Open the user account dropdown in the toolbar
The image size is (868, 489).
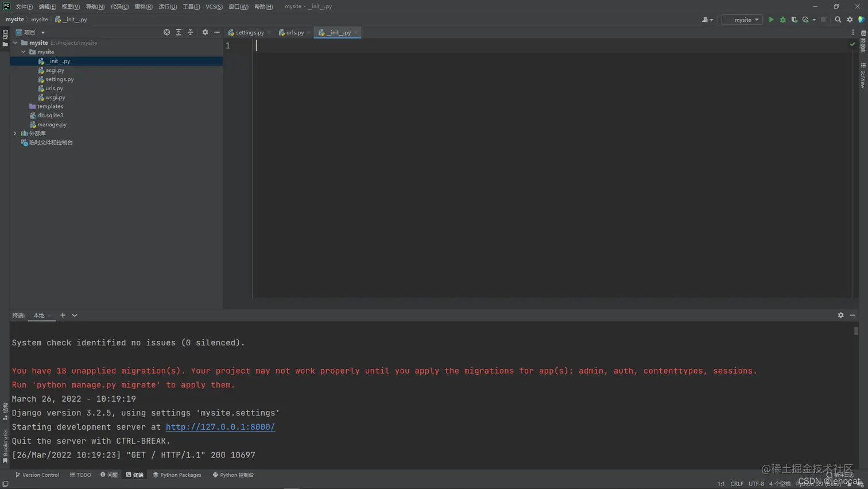click(x=707, y=20)
